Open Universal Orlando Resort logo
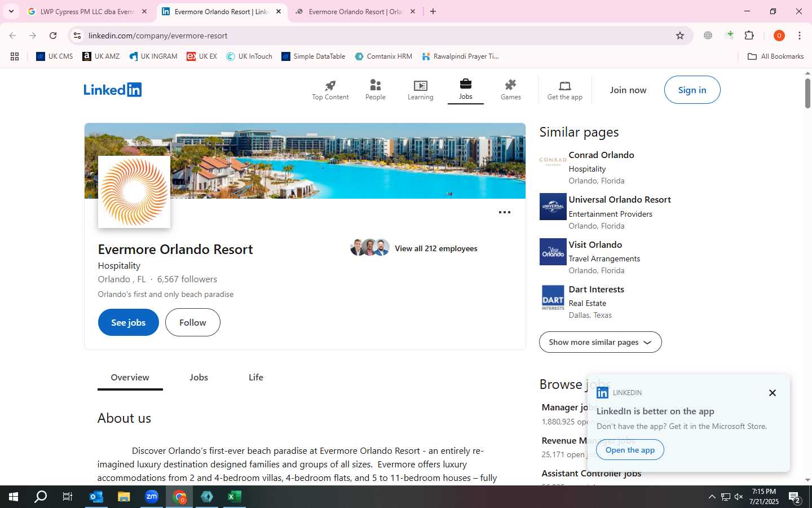 (553, 207)
